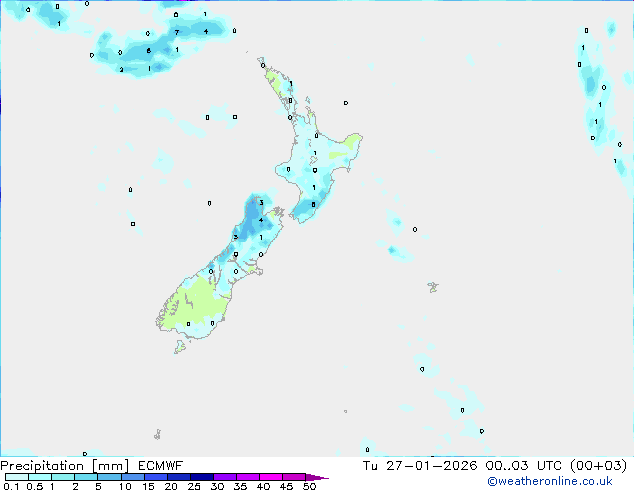Click the '6' precipitation value in the northwest rain band
Screen dimensions: 634x490
click(x=149, y=51)
